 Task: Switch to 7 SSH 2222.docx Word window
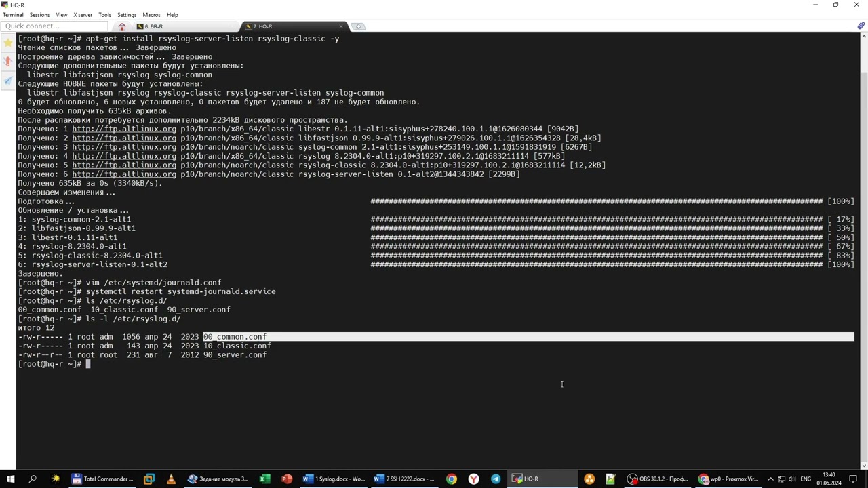click(x=404, y=479)
